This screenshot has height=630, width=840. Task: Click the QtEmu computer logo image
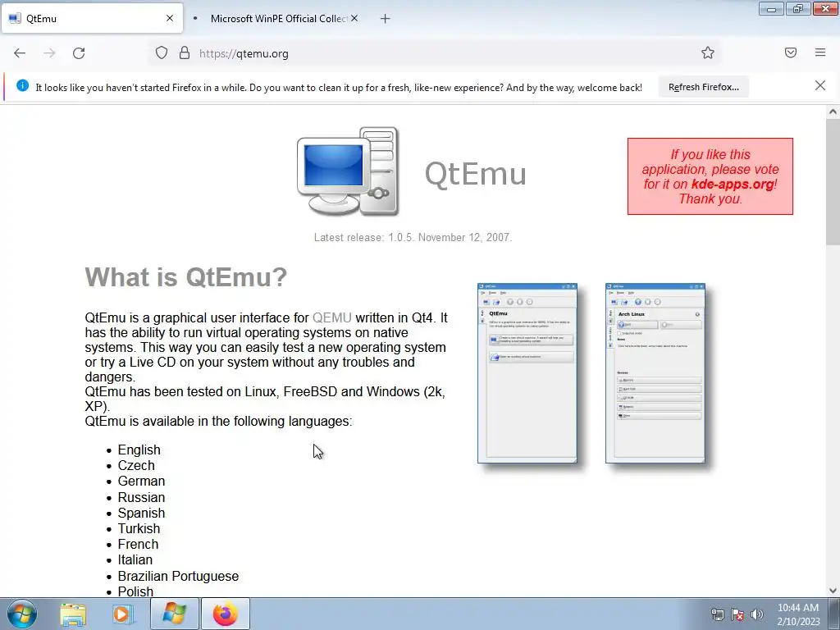(348, 171)
